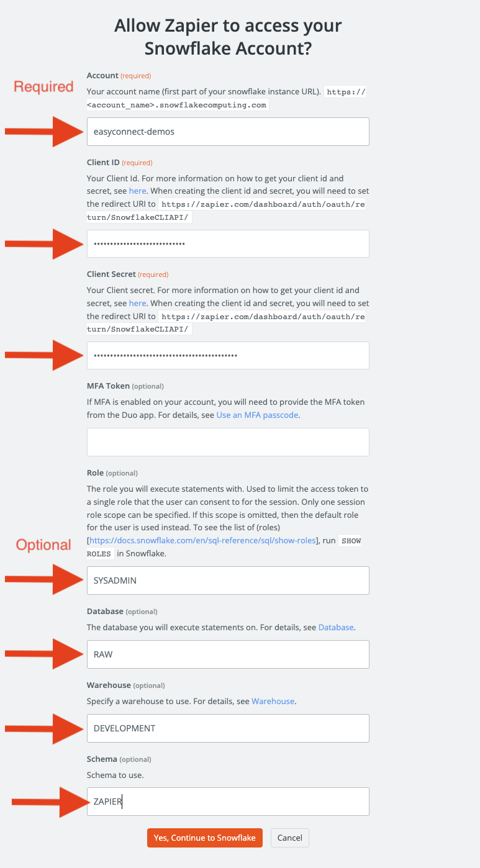The image size is (480, 868).
Task: Focus the Schema field containing ZAPIER
Action: tap(228, 802)
